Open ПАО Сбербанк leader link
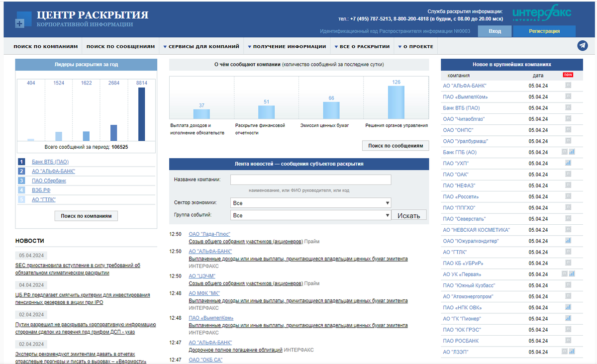The height and width of the screenshot is (364, 597). 49,181
